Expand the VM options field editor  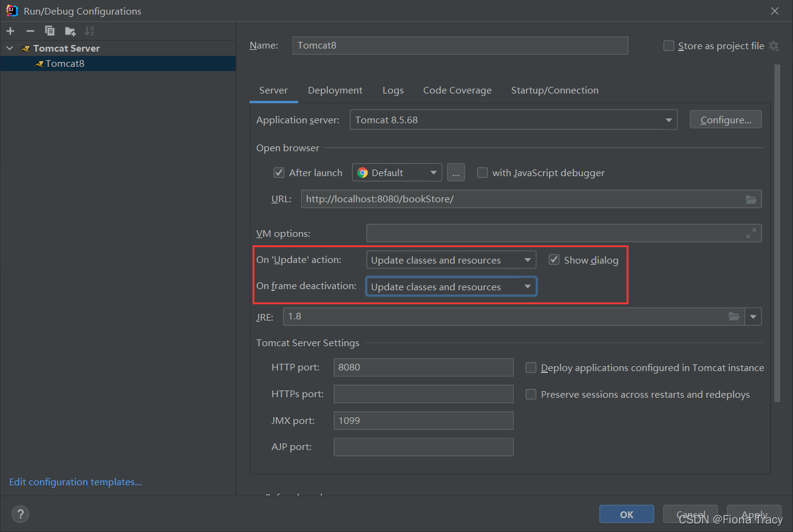(x=751, y=233)
